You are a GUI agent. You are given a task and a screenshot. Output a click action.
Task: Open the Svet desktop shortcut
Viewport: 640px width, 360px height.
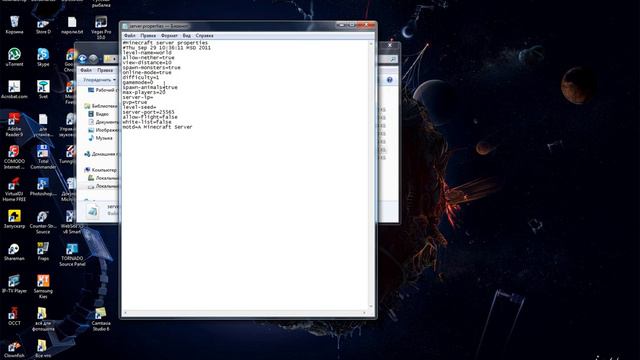coord(43,90)
